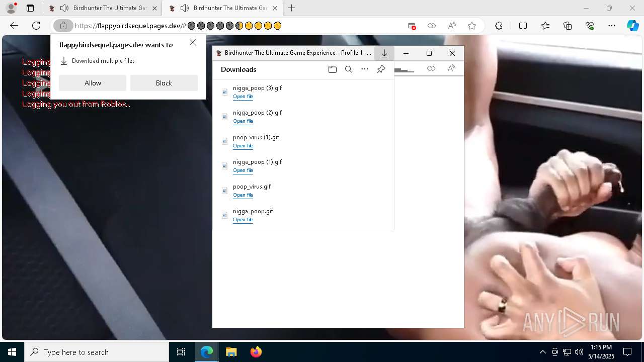Click the poop_virus (1).gif file icon
The height and width of the screenshot is (362, 644).
pos(225,141)
